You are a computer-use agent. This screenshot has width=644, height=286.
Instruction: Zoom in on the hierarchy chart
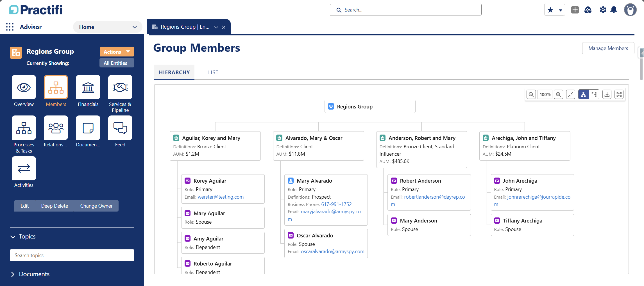click(x=558, y=94)
